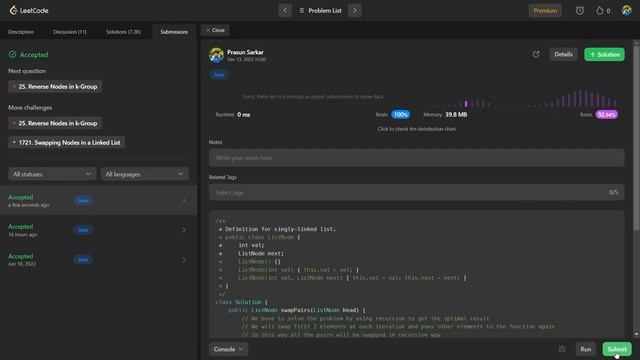
Task: Switch to the Submissions tab
Action: [174, 32]
